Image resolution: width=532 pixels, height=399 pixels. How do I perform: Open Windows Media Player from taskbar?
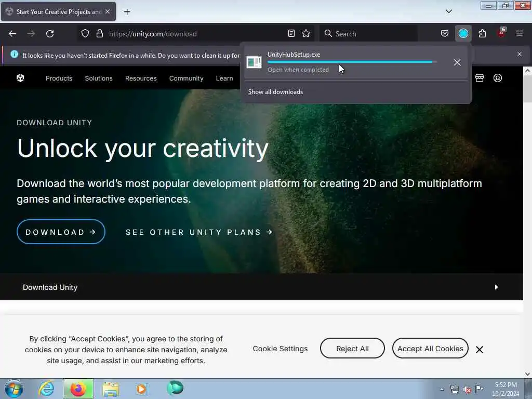pos(142,389)
